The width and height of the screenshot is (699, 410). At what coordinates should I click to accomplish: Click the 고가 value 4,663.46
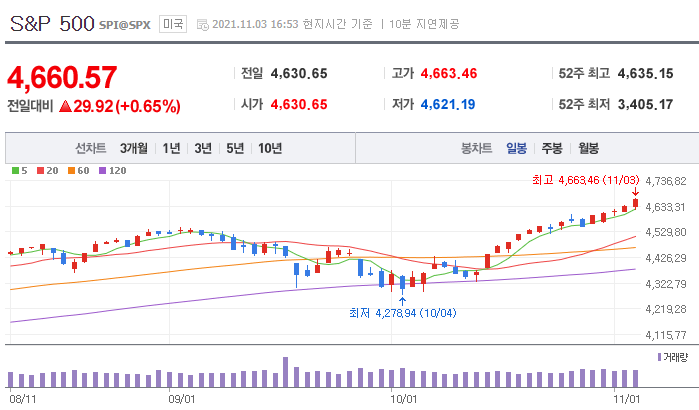coord(449,74)
